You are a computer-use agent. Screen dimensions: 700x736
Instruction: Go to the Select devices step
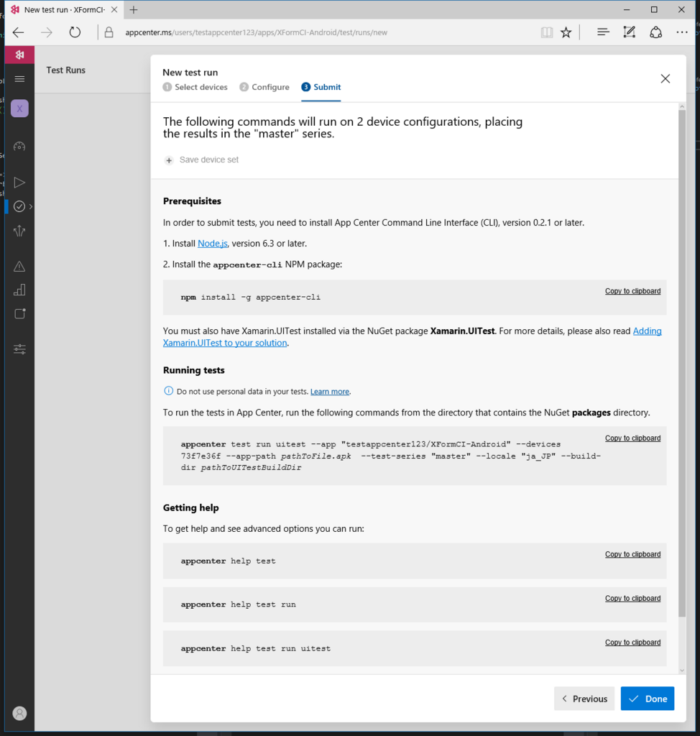(195, 87)
